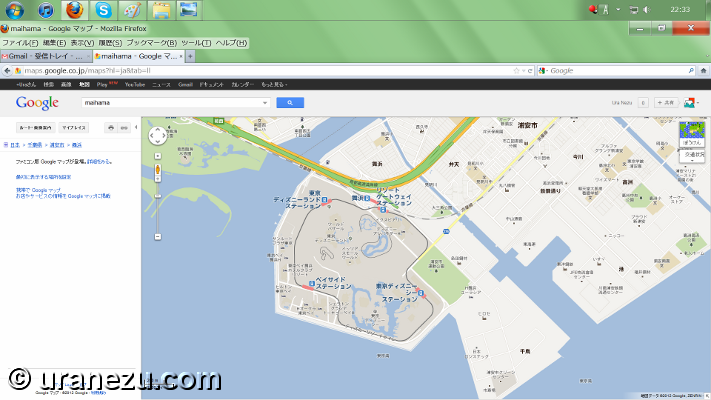Open Gmail link in the black bar

click(185, 85)
